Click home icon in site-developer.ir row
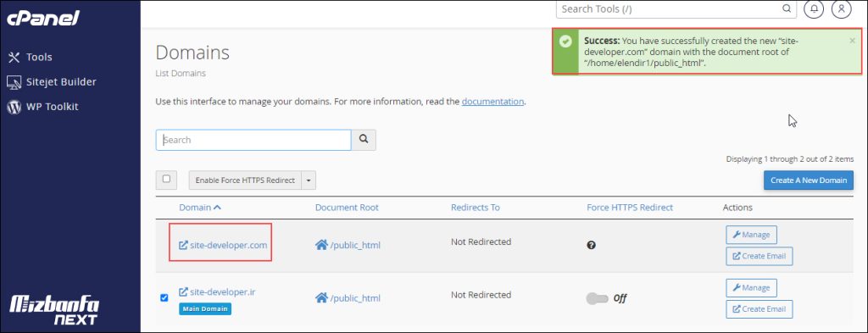Image resolution: width=868 pixels, height=333 pixels. (x=321, y=297)
